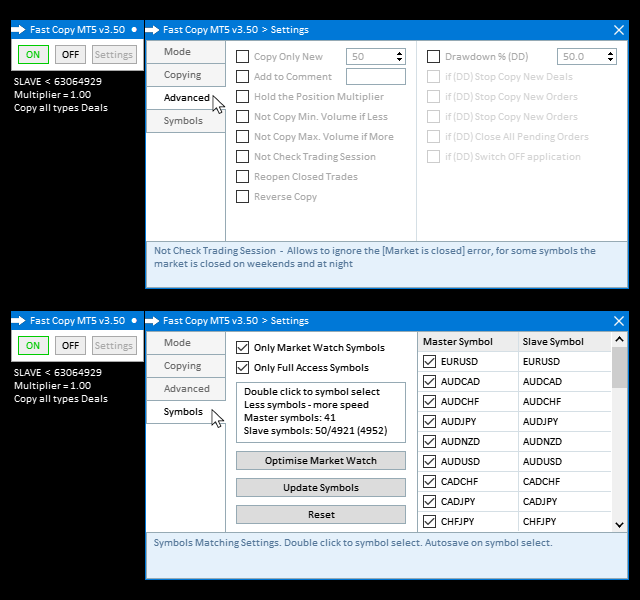Image resolution: width=640 pixels, height=600 pixels.
Task: Uncheck the AUDNZD master symbol
Action: [429, 442]
